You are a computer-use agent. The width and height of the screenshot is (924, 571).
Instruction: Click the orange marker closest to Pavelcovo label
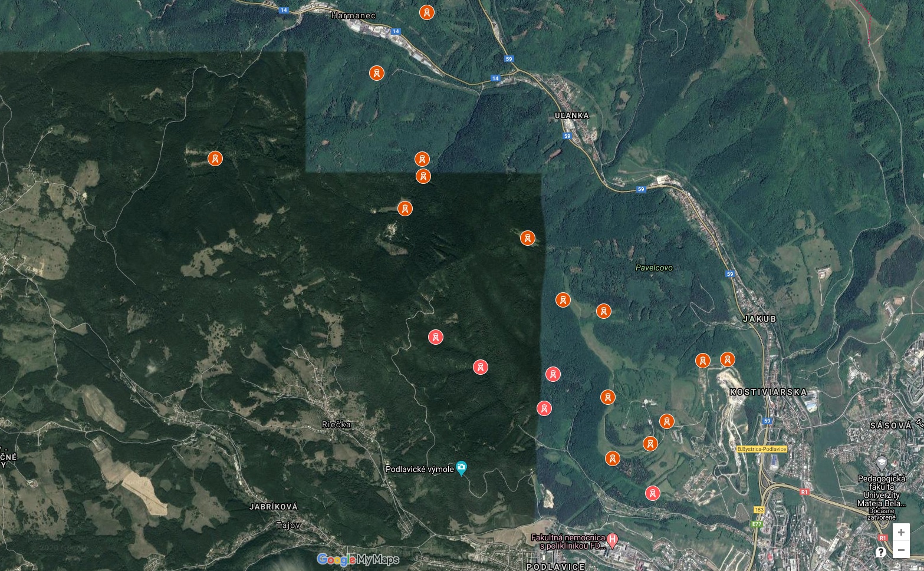pyautogui.click(x=603, y=311)
